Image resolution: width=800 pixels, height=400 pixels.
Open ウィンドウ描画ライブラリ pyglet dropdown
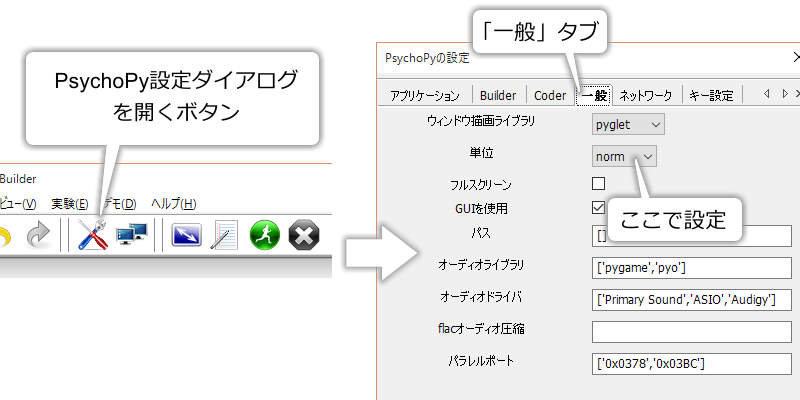coord(628,124)
